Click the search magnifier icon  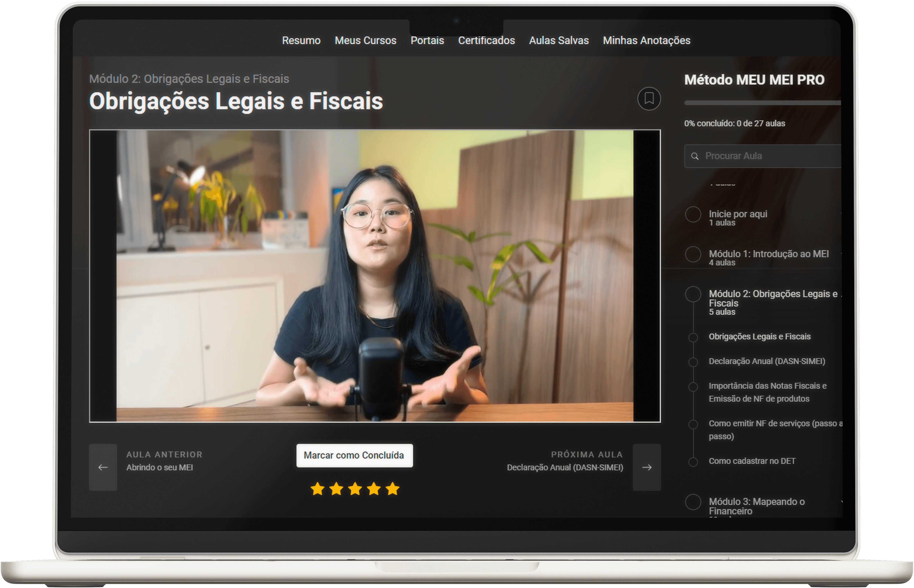(695, 156)
